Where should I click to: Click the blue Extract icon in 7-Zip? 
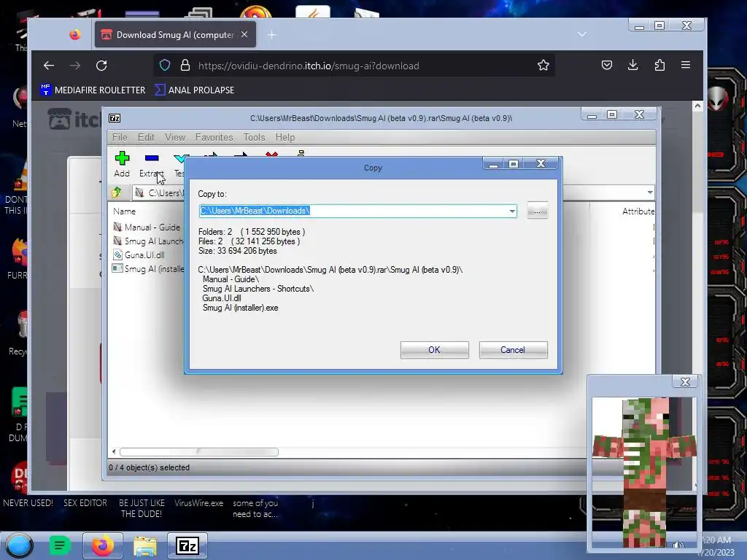coord(152,158)
